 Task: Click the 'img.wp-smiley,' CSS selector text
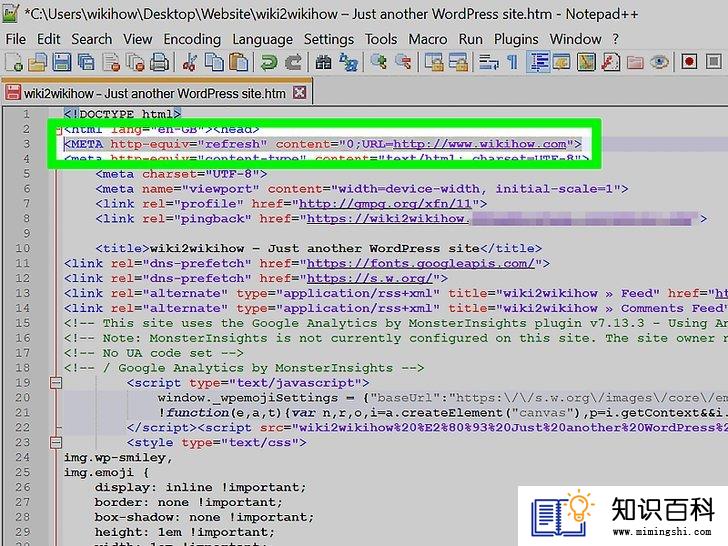pyautogui.click(x=118, y=457)
